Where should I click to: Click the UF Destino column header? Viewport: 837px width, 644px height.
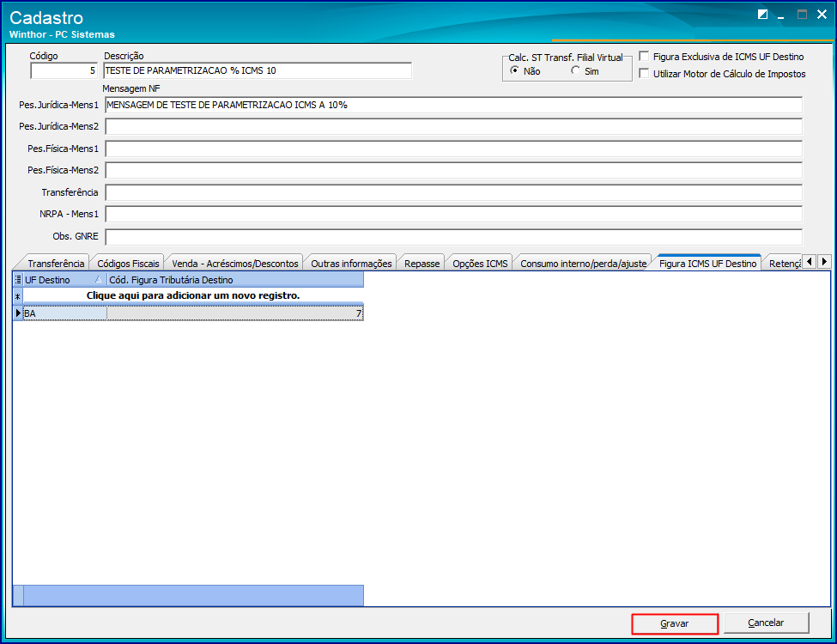pos(65,279)
